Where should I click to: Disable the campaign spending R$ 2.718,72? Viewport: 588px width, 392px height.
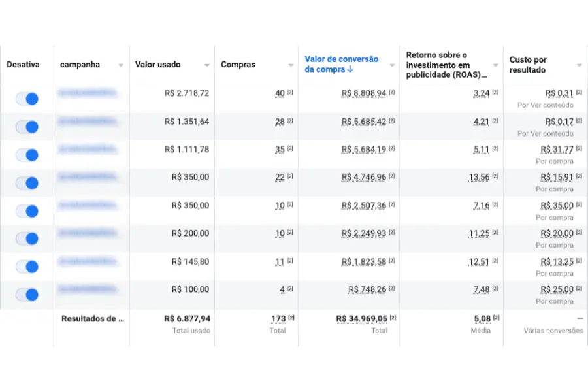(x=27, y=99)
